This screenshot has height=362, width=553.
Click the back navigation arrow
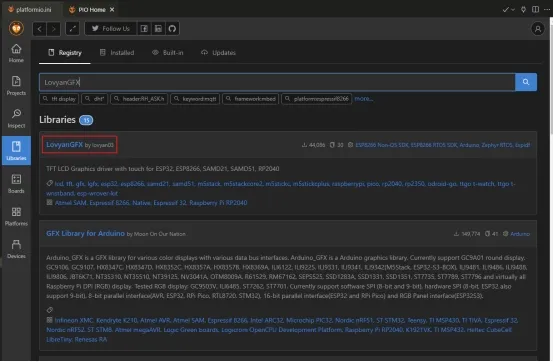(x=40, y=29)
